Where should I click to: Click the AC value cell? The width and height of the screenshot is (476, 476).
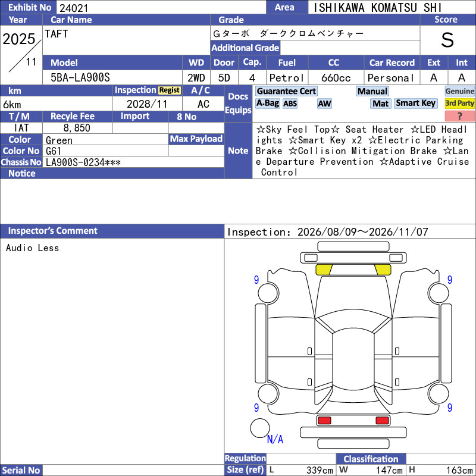203,104
